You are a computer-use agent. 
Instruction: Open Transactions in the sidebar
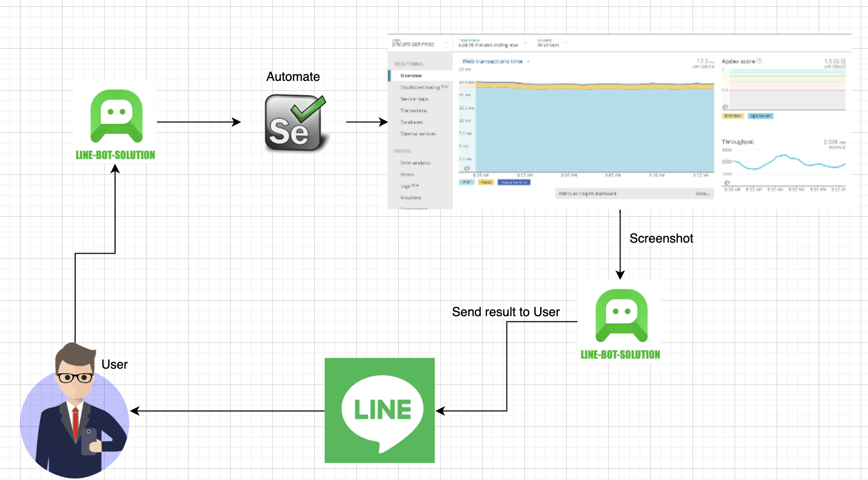pyautogui.click(x=414, y=111)
